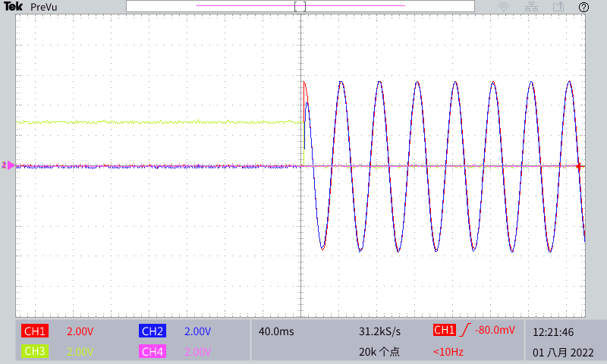This screenshot has height=364, width=607.
Task: Click the red trigger level arrow marker
Action: click(580, 165)
